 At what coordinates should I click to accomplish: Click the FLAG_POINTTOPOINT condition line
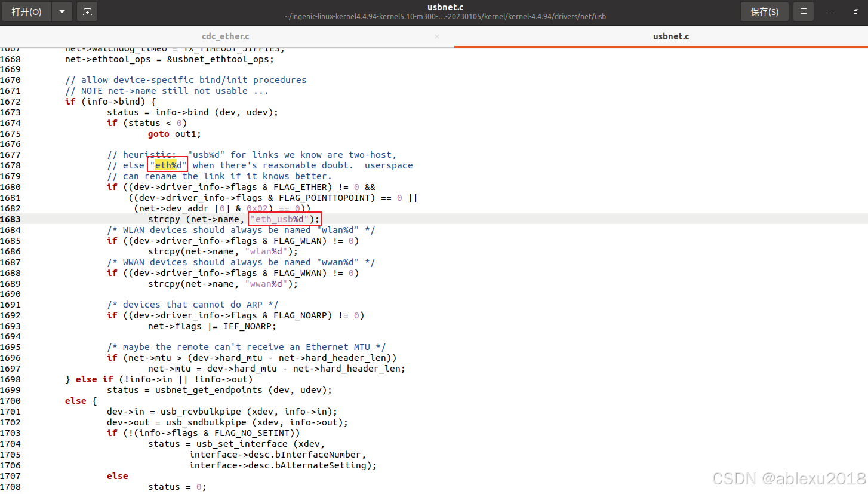pos(273,198)
